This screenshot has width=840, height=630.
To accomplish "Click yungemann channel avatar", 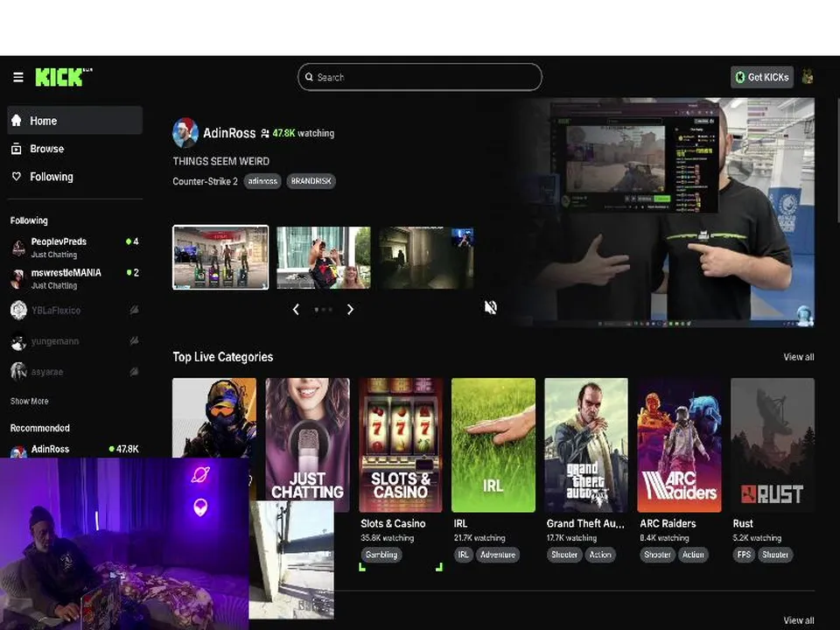I will pos(18,341).
